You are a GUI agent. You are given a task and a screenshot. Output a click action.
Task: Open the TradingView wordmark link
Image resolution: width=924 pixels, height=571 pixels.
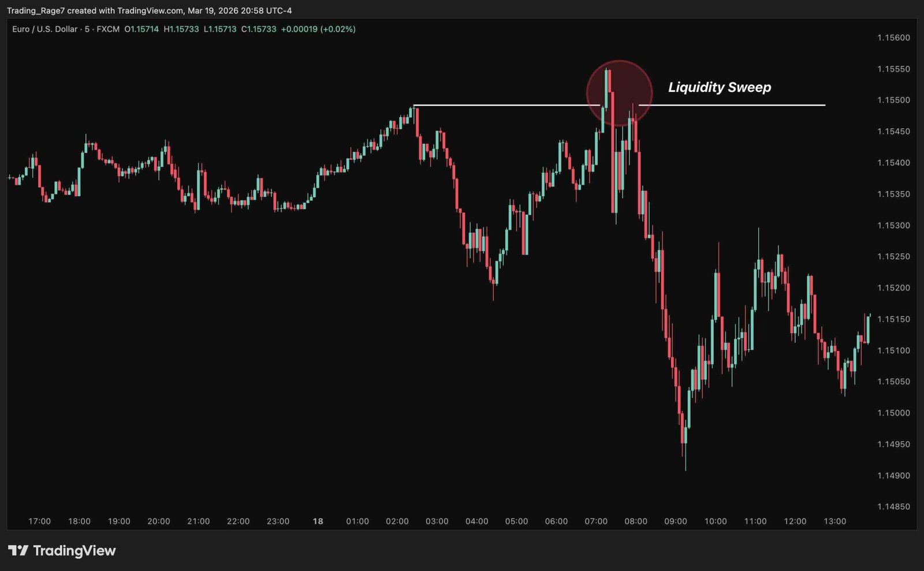point(74,551)
